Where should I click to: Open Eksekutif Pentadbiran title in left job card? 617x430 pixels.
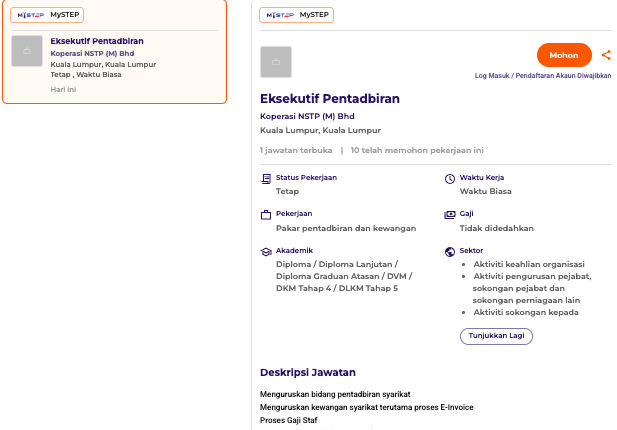point(97,41)
